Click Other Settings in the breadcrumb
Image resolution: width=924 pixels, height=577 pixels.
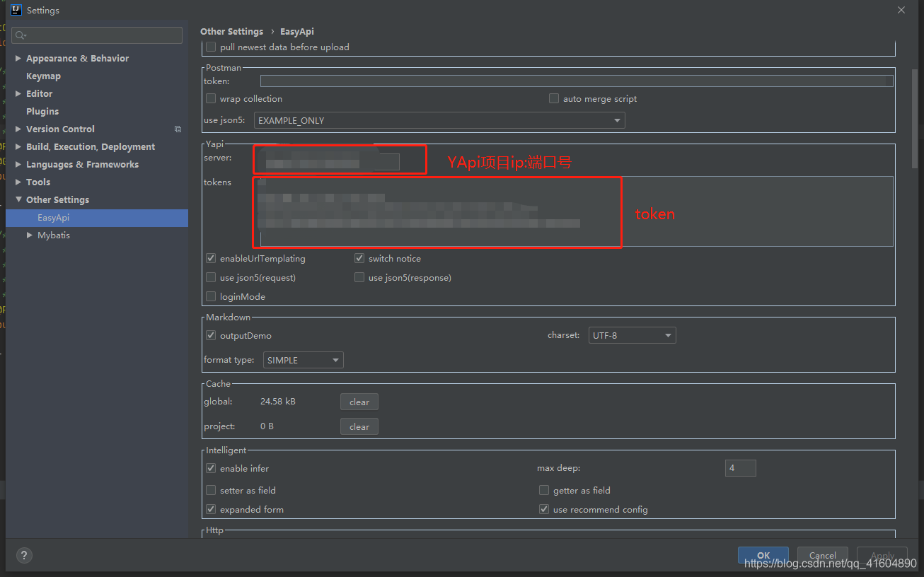(x=231, y=32)
